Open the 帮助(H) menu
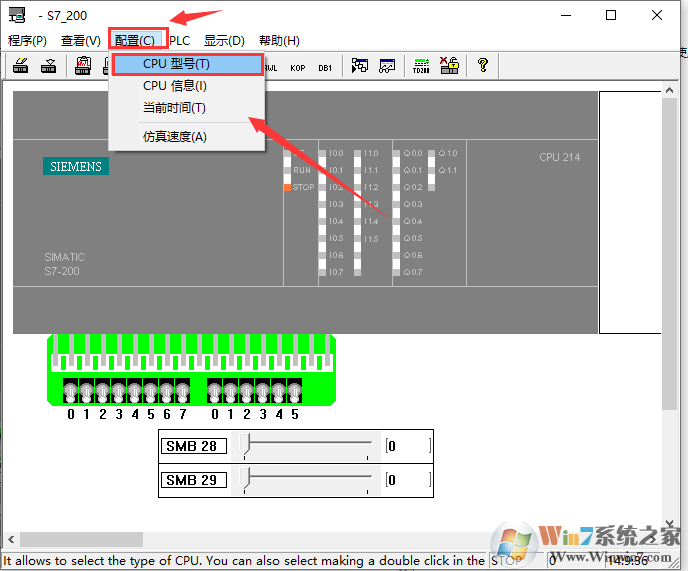688x571 pixels. (279, 41)
